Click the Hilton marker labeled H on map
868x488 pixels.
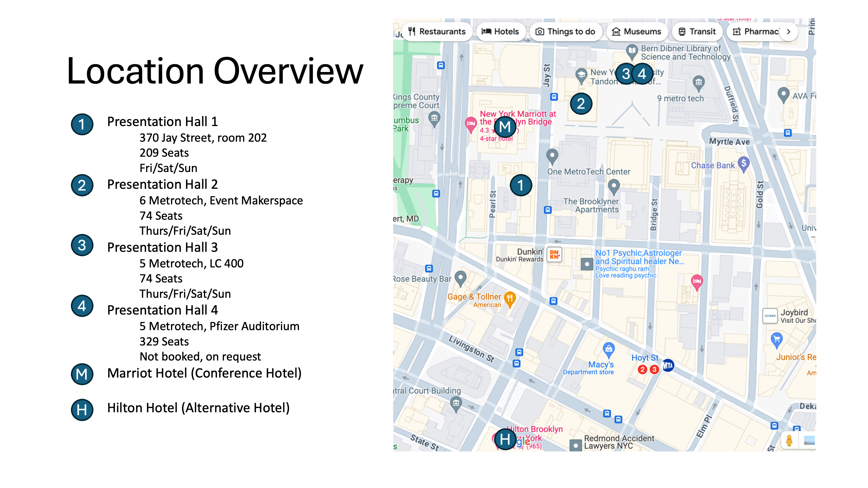pos(505,439)
